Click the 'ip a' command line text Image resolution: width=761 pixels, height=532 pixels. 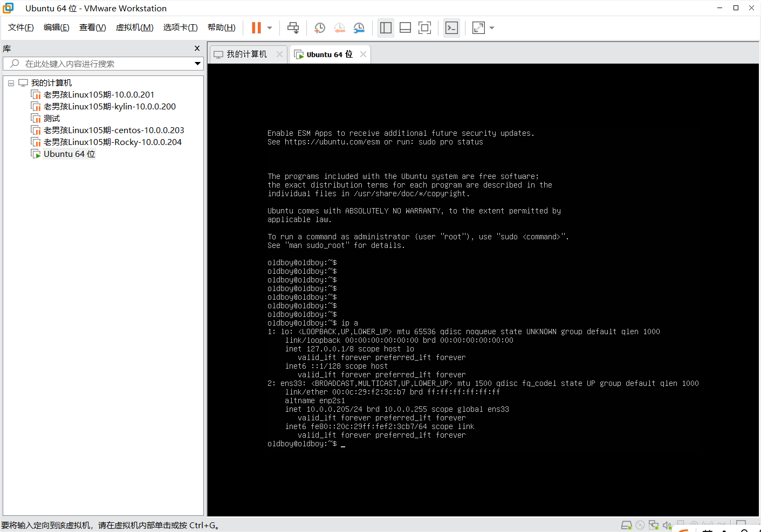pos(349,323)
